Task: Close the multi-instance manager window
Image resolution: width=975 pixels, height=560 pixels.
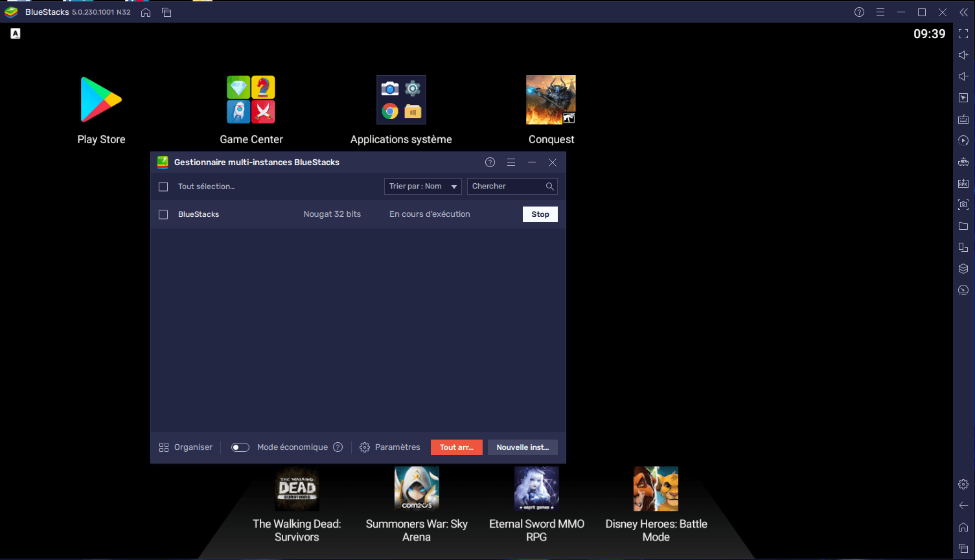Action: [x=553, y=162]
